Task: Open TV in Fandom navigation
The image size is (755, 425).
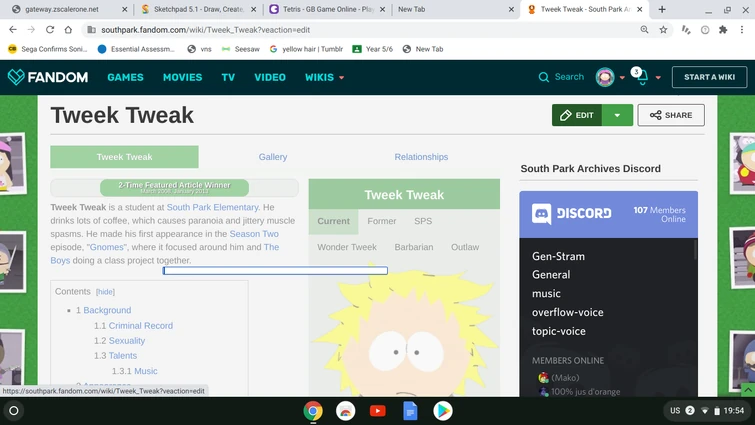Action: point(228,77)
